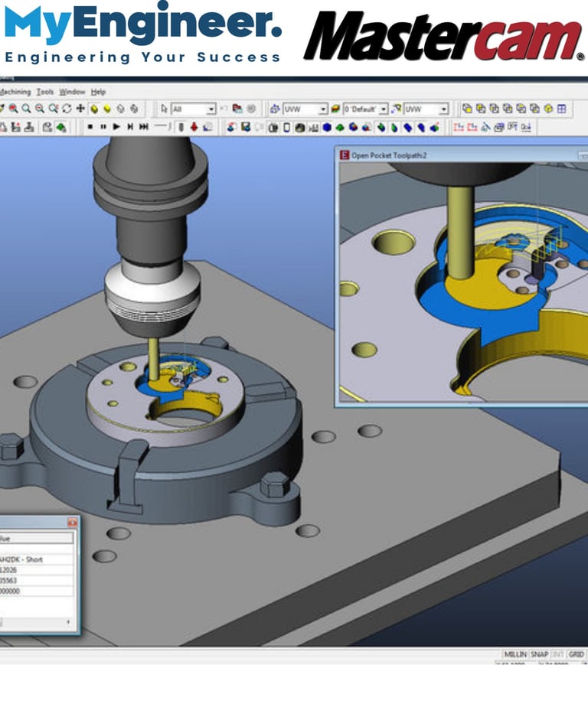Click the red folder icon after undo
This screenshot has width=588, height=704.
coord(237,109)
